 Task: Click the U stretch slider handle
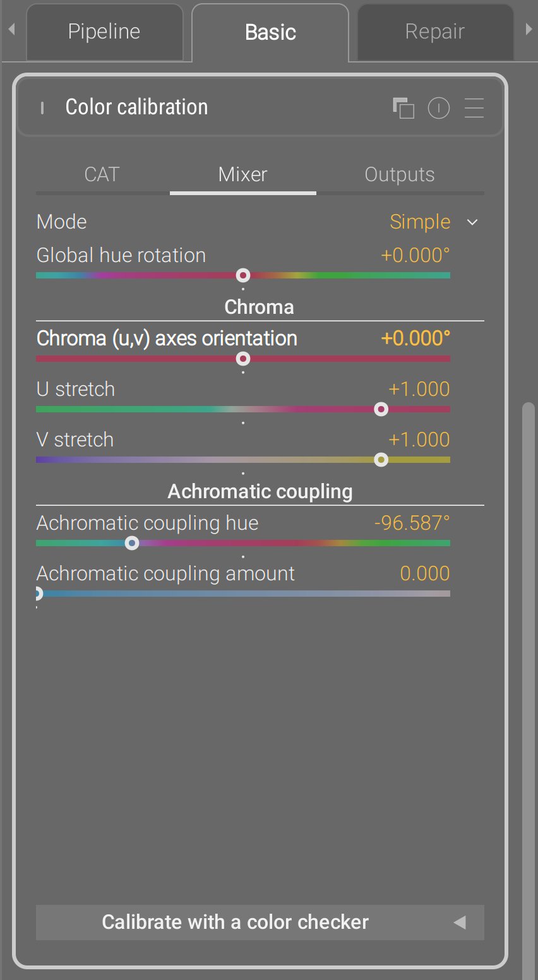[x=381, y=409]
